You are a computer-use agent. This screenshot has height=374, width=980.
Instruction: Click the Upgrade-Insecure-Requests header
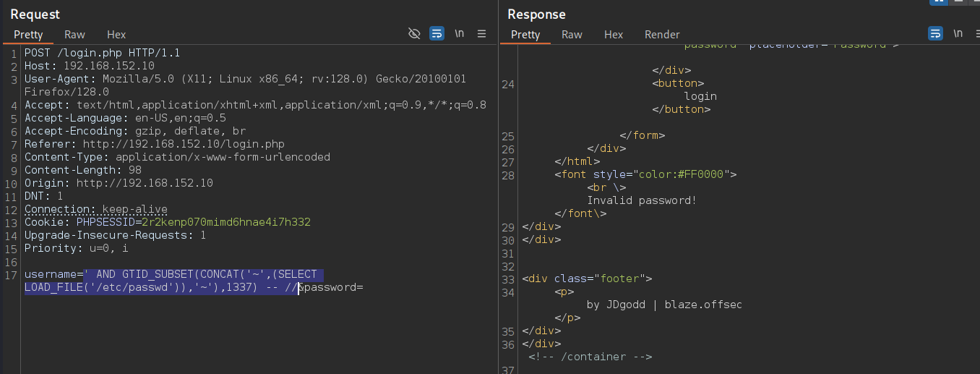click(116, 235)
